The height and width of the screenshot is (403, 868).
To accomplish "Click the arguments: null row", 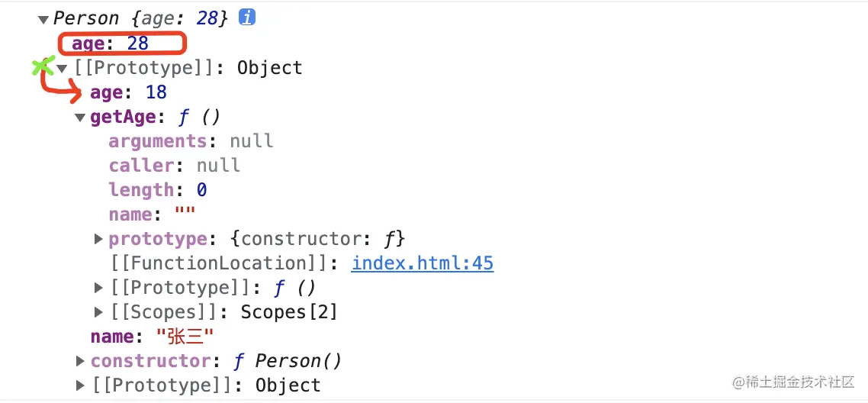I will (191, 141).
